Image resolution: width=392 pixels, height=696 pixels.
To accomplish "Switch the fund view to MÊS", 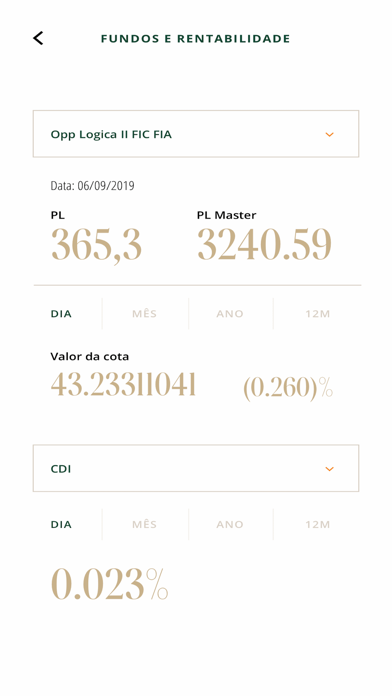I will (145, 314).
